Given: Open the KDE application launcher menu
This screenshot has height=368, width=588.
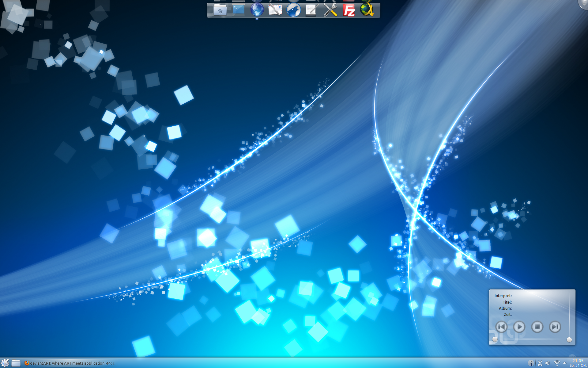Looking at the screenshot, I should (x=5, y=363).
